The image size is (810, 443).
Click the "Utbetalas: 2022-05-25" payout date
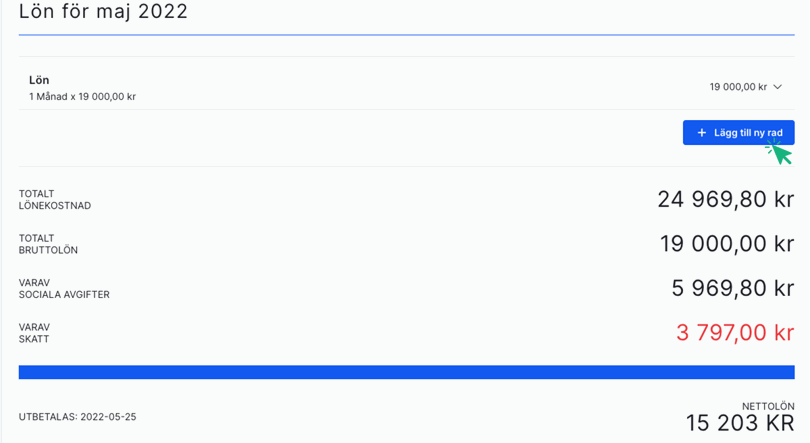77,417
